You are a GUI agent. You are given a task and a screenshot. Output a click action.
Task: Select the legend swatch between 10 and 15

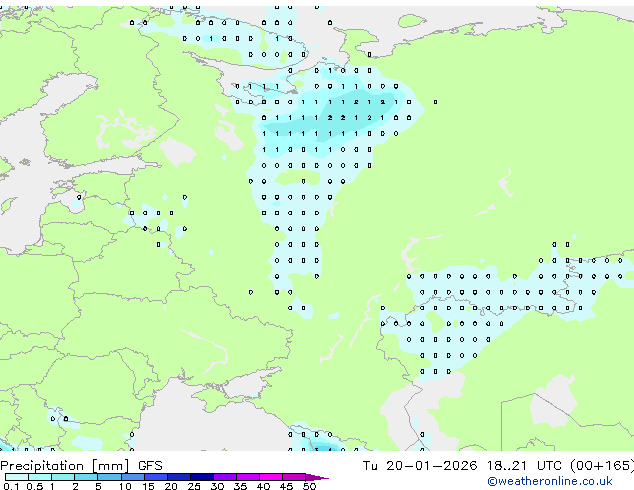click(133, 477)
